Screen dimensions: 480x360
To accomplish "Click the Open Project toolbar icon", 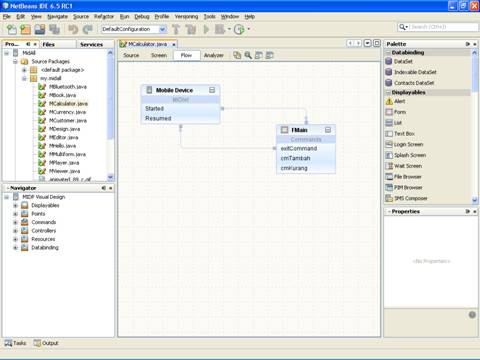I will pyautogui.click(x=40, y=30).
